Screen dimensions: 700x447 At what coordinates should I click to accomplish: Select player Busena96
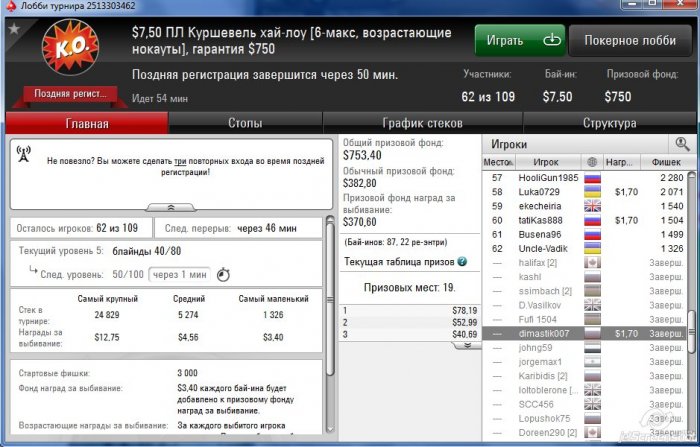coord(584,234)
